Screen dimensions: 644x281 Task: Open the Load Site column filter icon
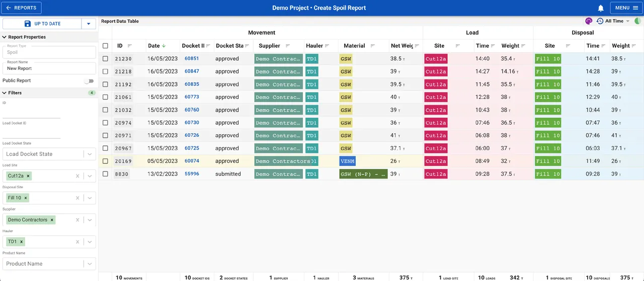(458, 46)
